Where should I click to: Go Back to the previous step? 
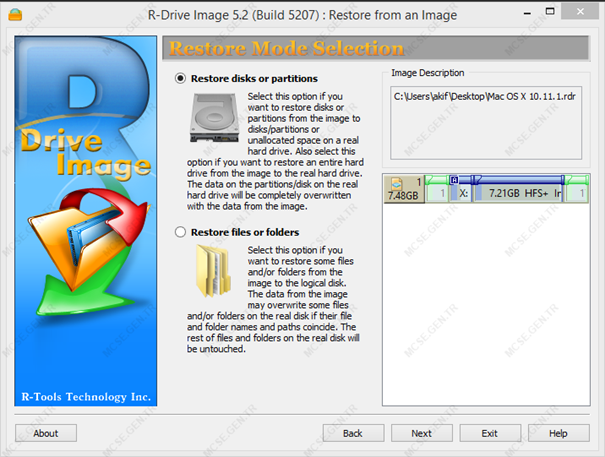(x=353, y=433)
